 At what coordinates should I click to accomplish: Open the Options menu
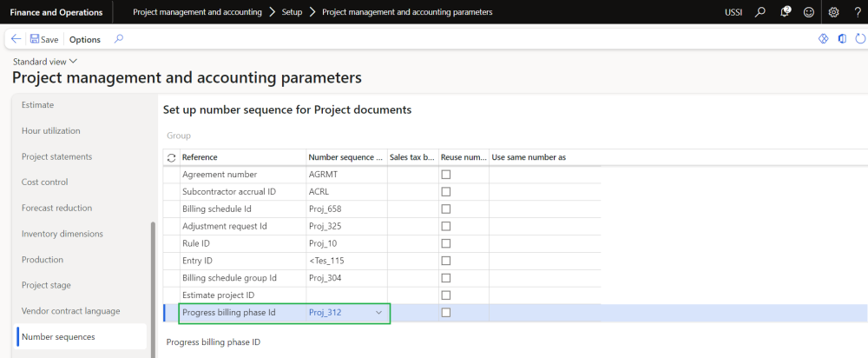click(84, 39)
